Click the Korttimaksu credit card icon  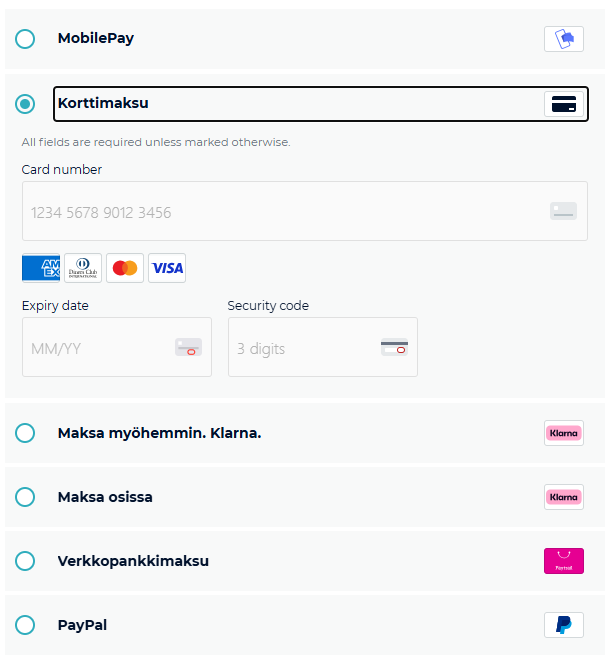point(563,104)
